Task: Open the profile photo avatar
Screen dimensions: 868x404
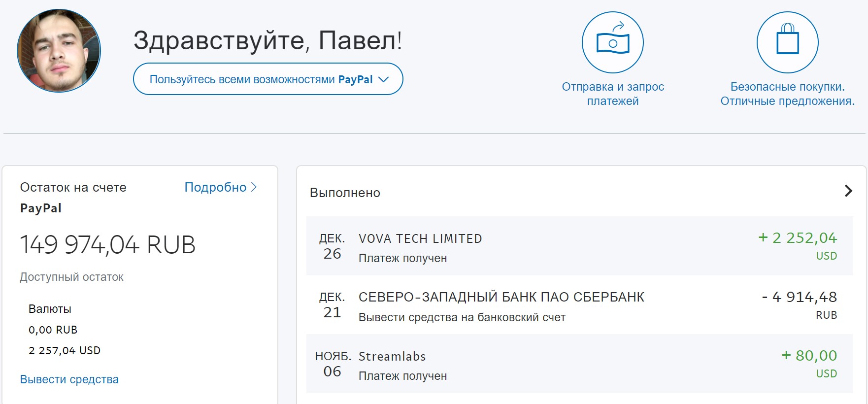Action: 59,51
